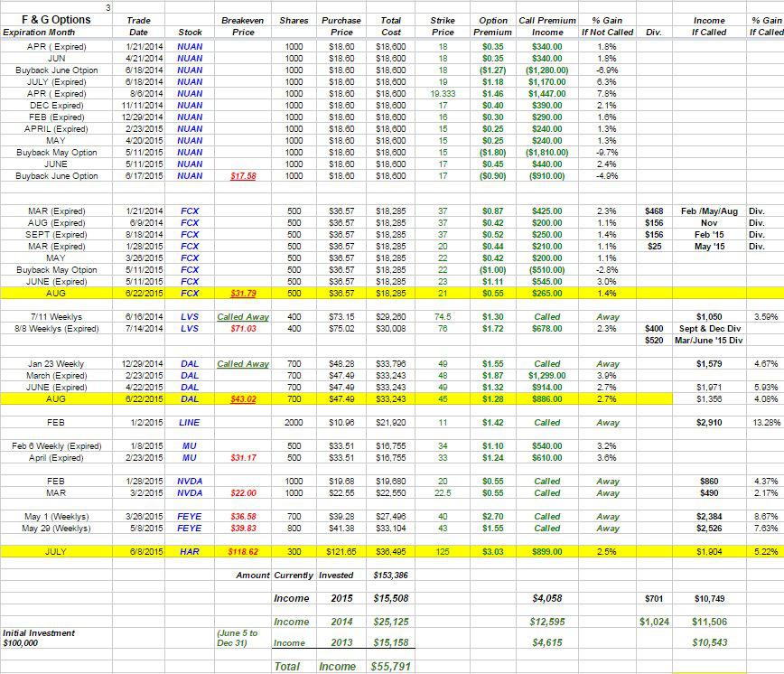Viewport: 784px width, 674px height.
Task: Select the red '$71.03' breakeven cell
Action: (x=243, y=329)
